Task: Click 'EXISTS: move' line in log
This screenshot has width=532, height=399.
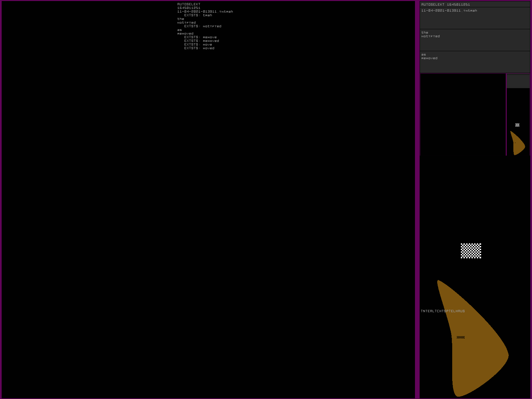Action: (198, 45)
